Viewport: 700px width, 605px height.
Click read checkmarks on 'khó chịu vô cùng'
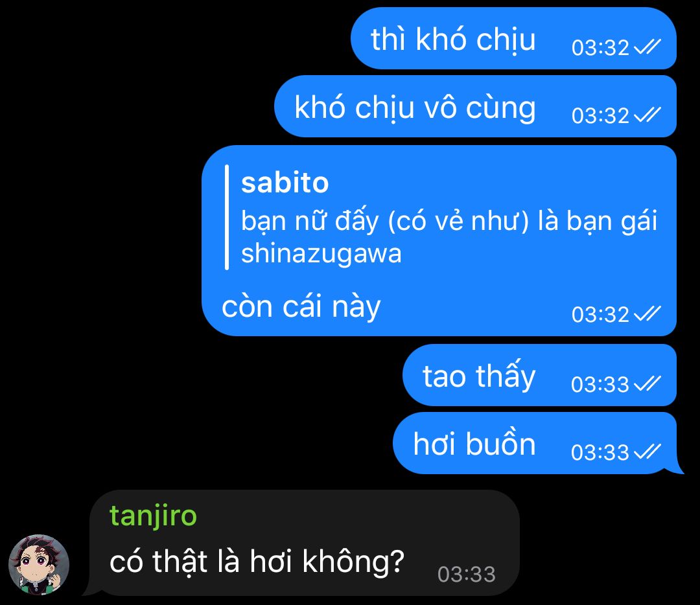tap(647, 115)
